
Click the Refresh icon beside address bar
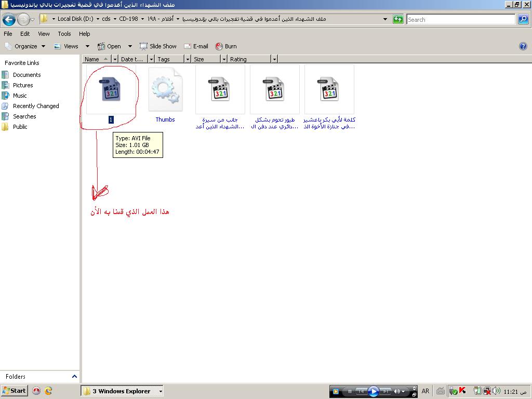point(398,19)
